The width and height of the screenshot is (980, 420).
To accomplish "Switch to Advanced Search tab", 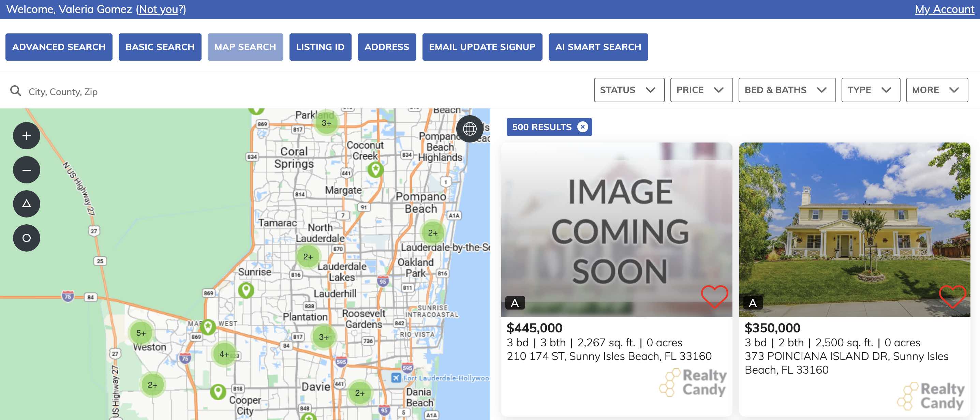I will 59,47.
